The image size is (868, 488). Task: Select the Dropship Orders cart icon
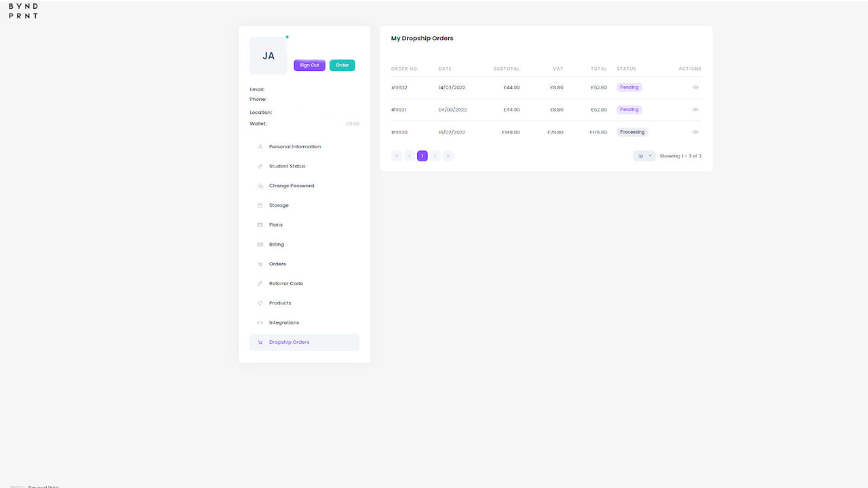point(260,342)
